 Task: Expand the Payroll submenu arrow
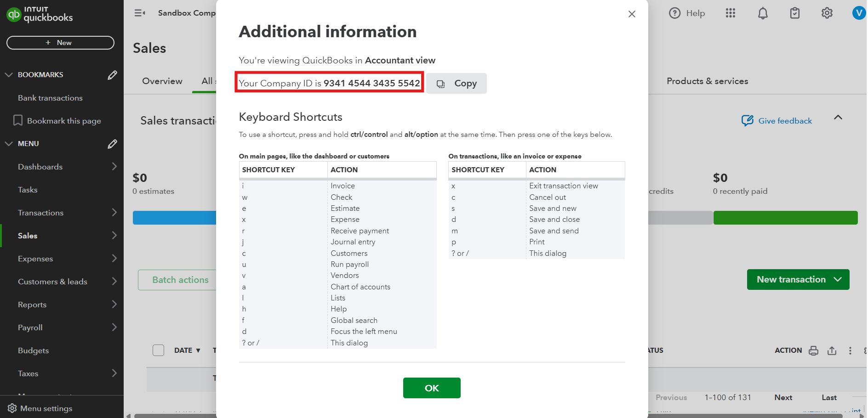click(x=114, y=327)
